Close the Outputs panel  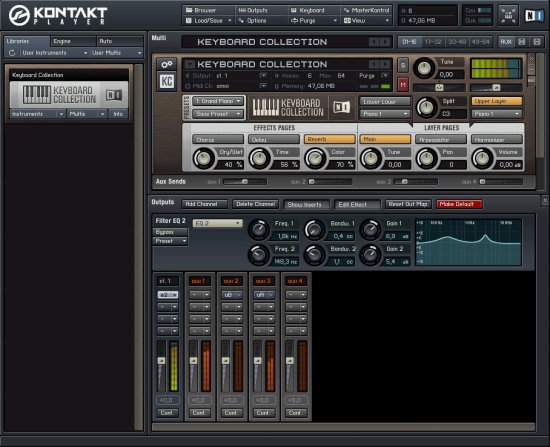click(x=545, y=200)
